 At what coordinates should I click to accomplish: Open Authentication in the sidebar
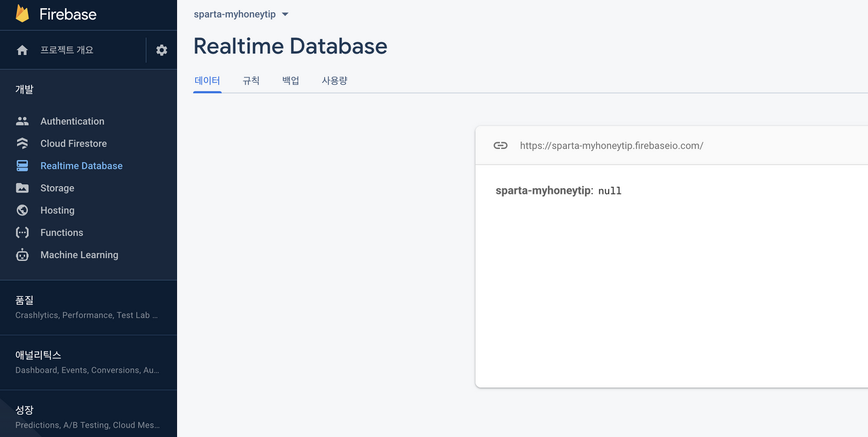click(x=73, y=121)
